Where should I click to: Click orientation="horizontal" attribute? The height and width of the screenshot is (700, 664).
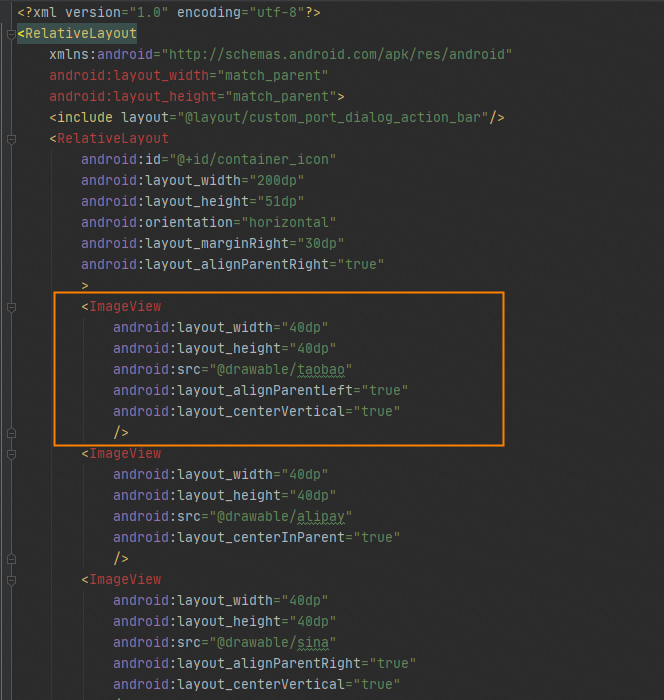pyautogui.click(x=209, y=222)
